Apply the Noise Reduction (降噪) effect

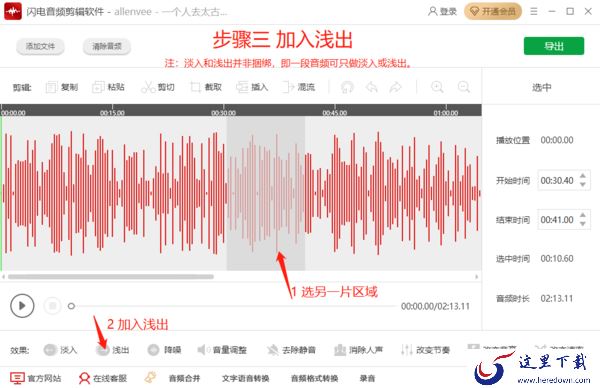pyautogui.click(x=164, y=350)
